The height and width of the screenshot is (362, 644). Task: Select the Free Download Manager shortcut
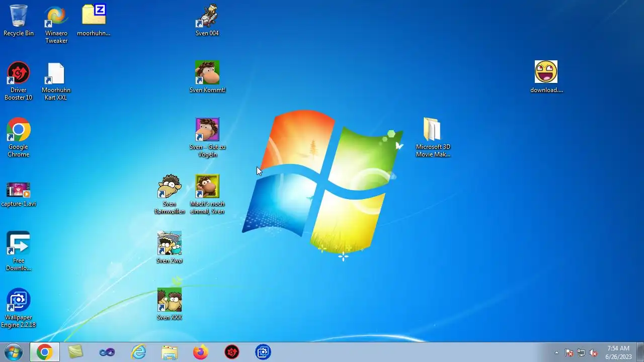(x=19, y=251)
